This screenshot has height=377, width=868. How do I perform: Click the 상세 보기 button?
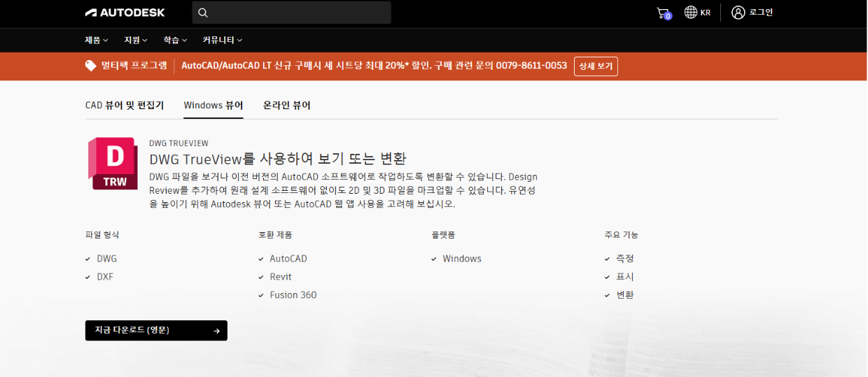pos(596,66)
